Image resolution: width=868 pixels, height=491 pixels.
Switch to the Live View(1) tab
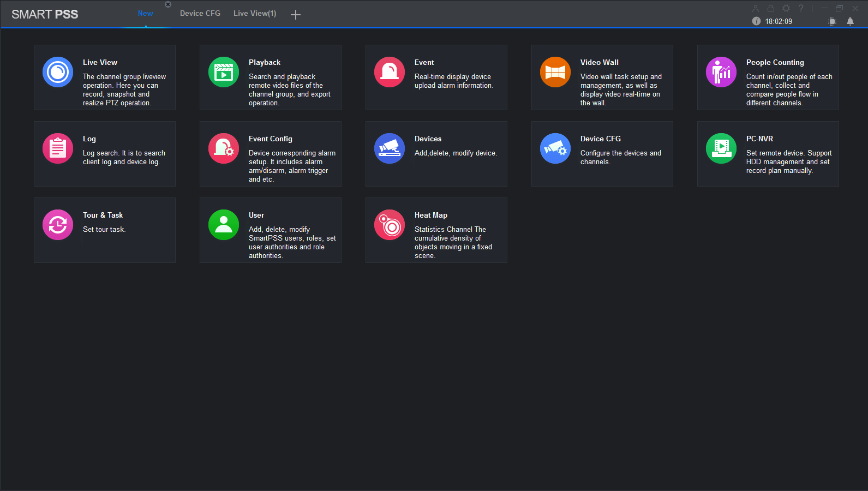(255, 13)
